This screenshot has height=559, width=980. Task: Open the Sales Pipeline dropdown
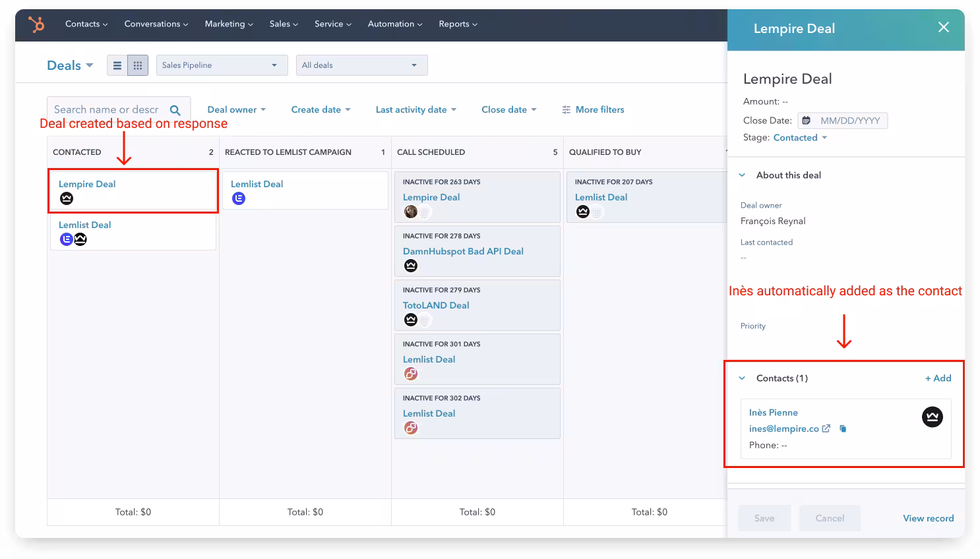point(222,65)
